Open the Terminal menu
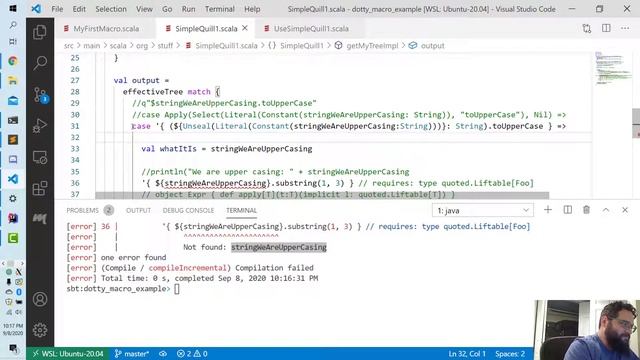640x360 pixels. [x=220, y=9]
